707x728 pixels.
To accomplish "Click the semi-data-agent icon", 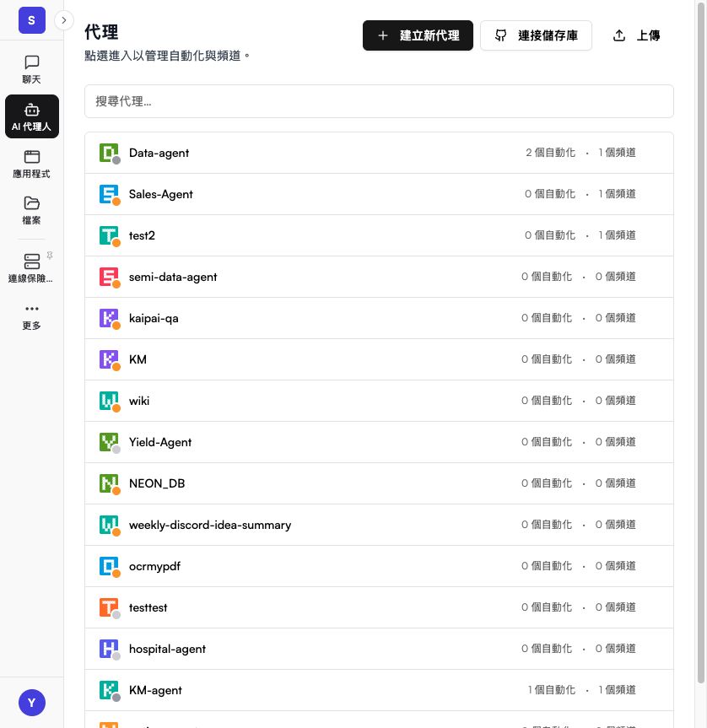I will (x=110, y=278).
